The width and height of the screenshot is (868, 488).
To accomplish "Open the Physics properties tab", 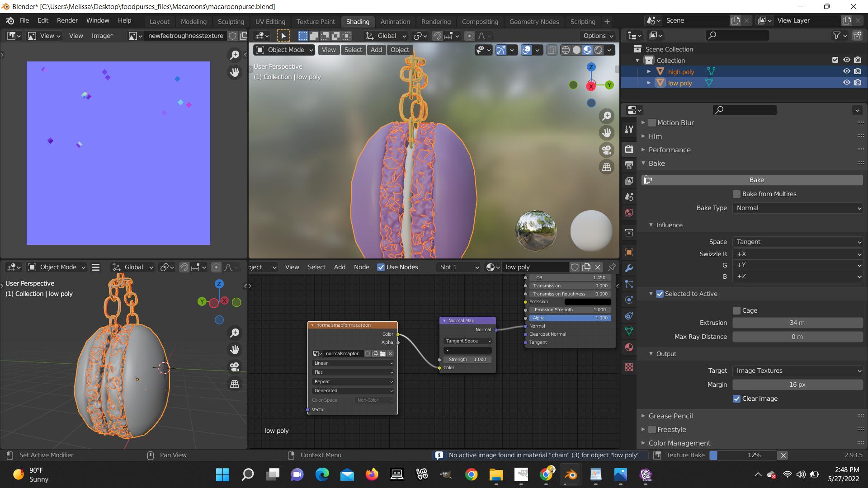I will pyautogui.click(x=629, y=300).
